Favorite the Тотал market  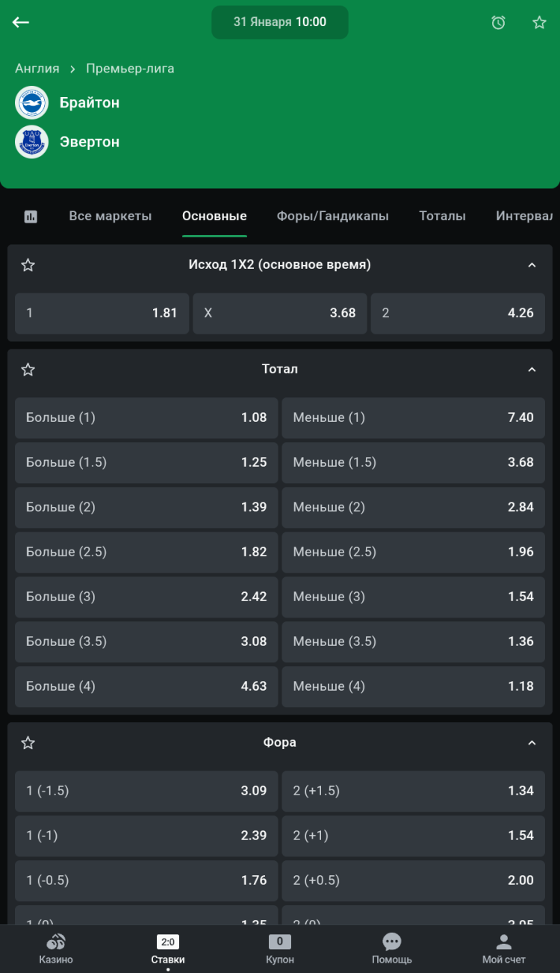pyautogui.click(x=28, y=370)
